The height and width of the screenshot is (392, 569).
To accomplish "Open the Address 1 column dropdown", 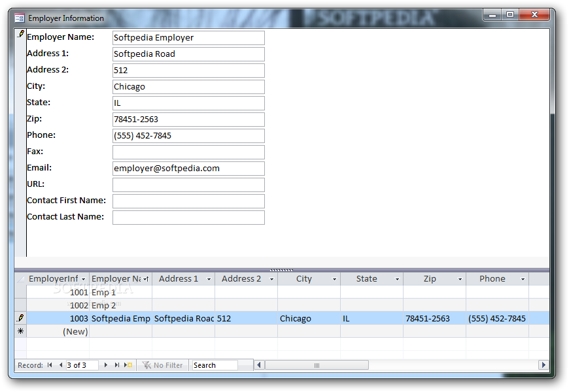I will pos(209,279).
